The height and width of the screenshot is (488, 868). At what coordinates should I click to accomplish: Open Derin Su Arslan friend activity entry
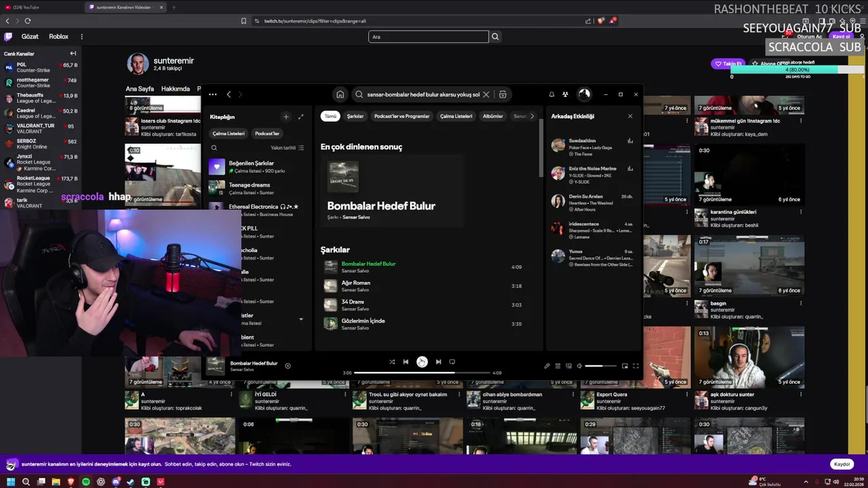tap(592, 203)
